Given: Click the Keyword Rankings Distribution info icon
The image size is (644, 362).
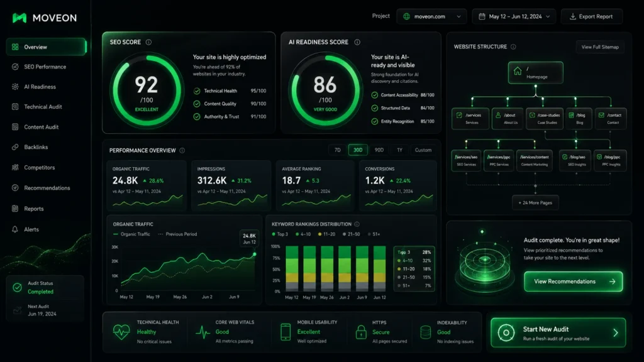Looking at the screenshot, I should pos(357,224).
